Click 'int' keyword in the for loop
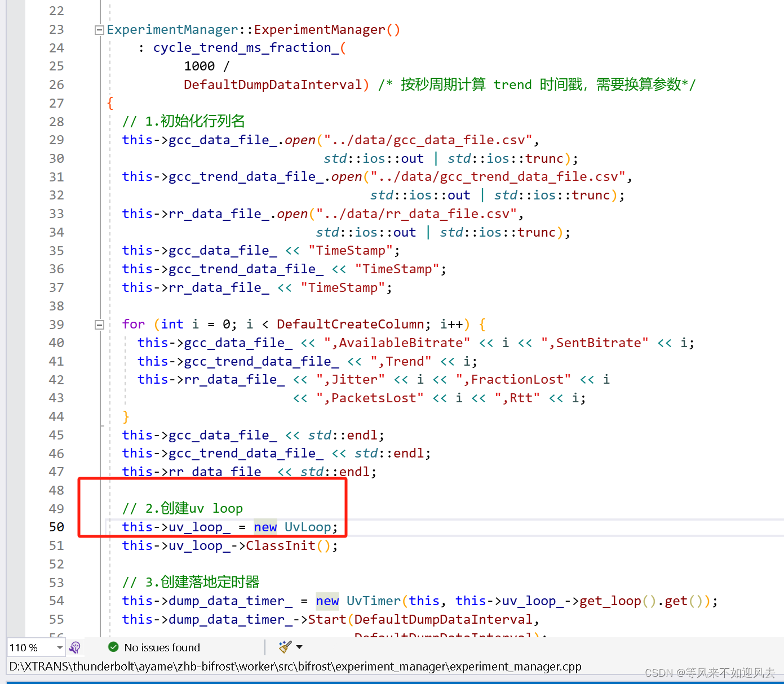 tap(172, 324)
